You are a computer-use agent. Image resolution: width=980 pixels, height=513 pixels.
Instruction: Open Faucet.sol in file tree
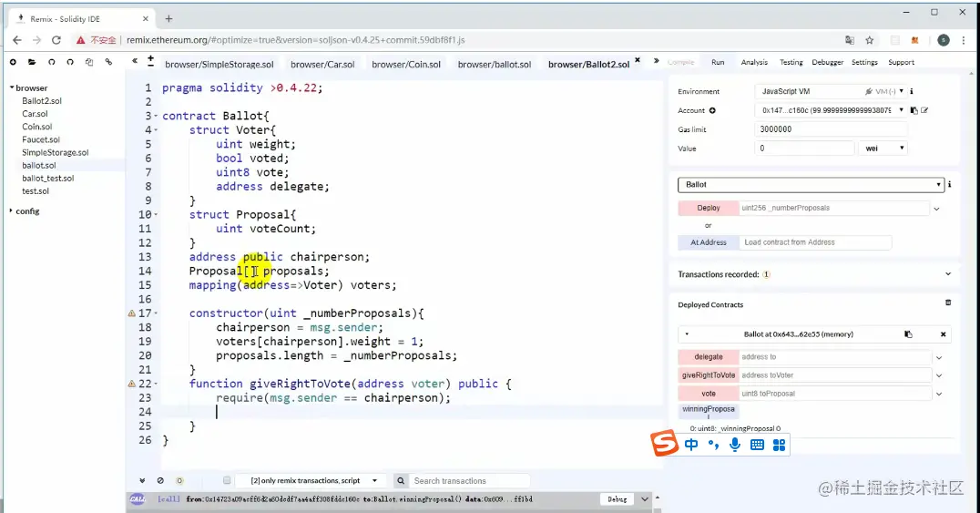pos(41,139)
